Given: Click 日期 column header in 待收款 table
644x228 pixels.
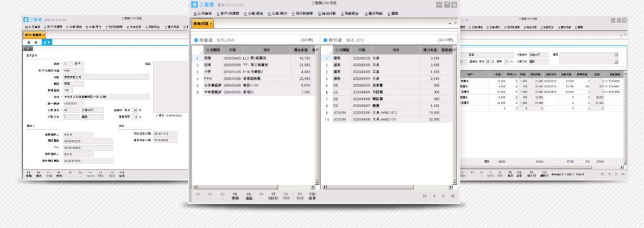Looking at the screenshot, I should point(232,49).
